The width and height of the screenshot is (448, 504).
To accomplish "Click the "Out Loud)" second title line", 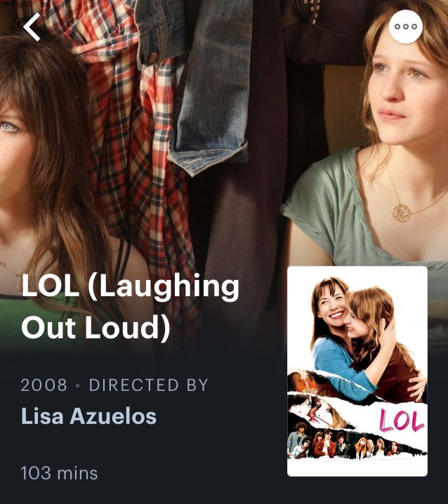I will [95, 327].
